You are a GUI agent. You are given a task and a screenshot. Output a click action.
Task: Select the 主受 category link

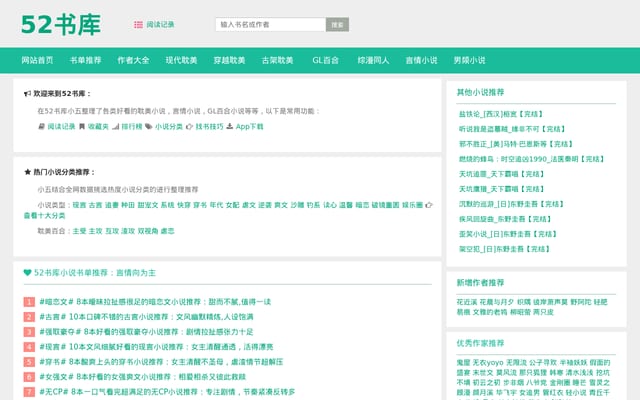(79, 231)
